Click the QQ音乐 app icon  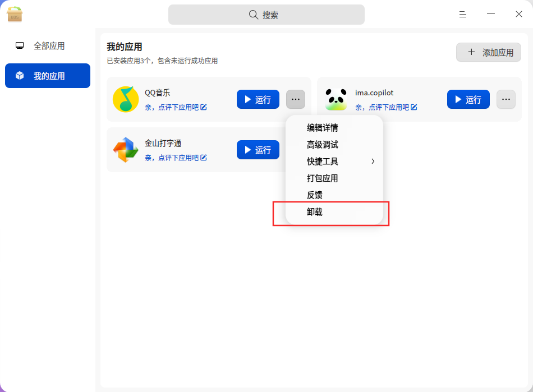point(126,99)
